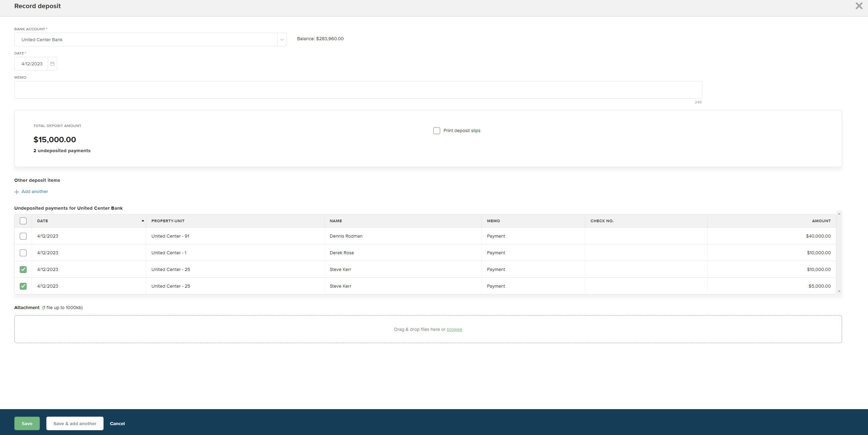Click the table scrollbar down arrow
The image size is (868, 435).
point(839,292)
